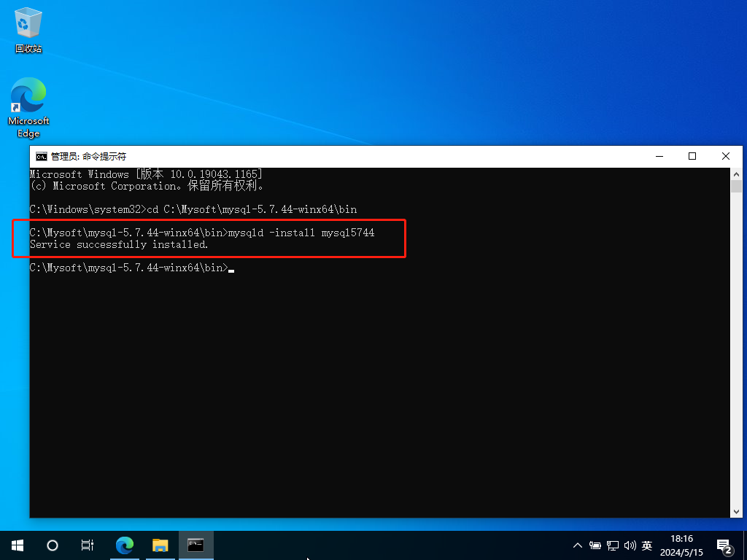Open Edge from the taskbar
747x560 pixels.
coord(125,545)
